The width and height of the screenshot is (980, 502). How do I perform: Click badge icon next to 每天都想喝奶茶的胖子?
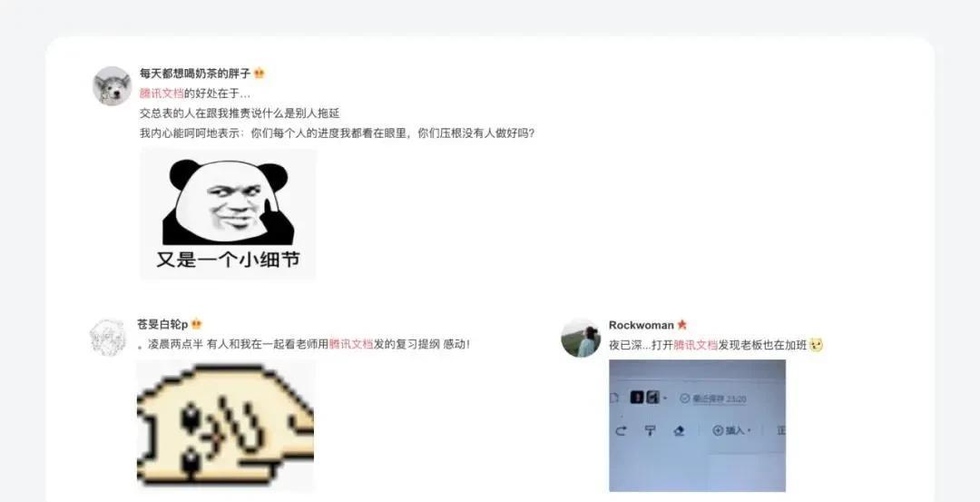coord(259,74)
